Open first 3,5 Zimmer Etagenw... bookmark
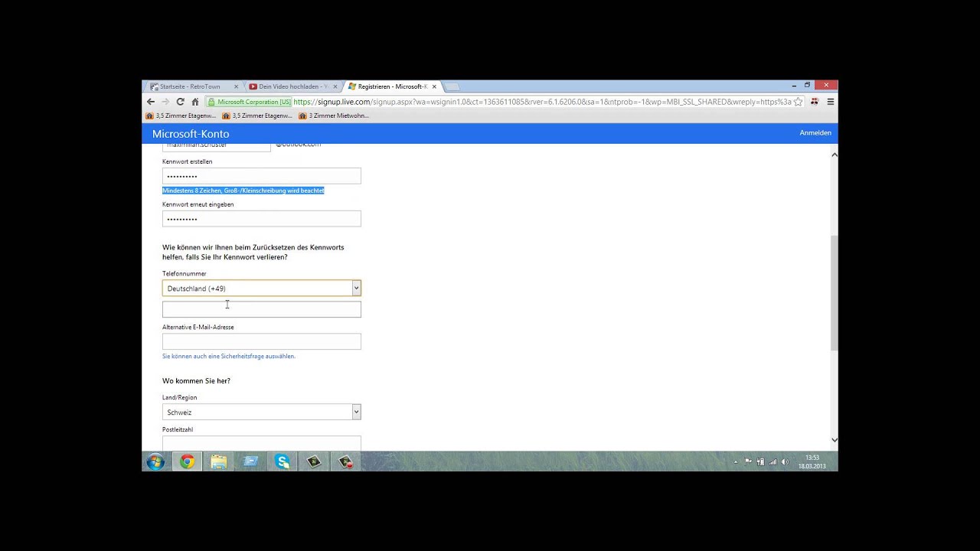Viewport: 980px width, 551px height. pyautogui.click(x=181, y=116)
